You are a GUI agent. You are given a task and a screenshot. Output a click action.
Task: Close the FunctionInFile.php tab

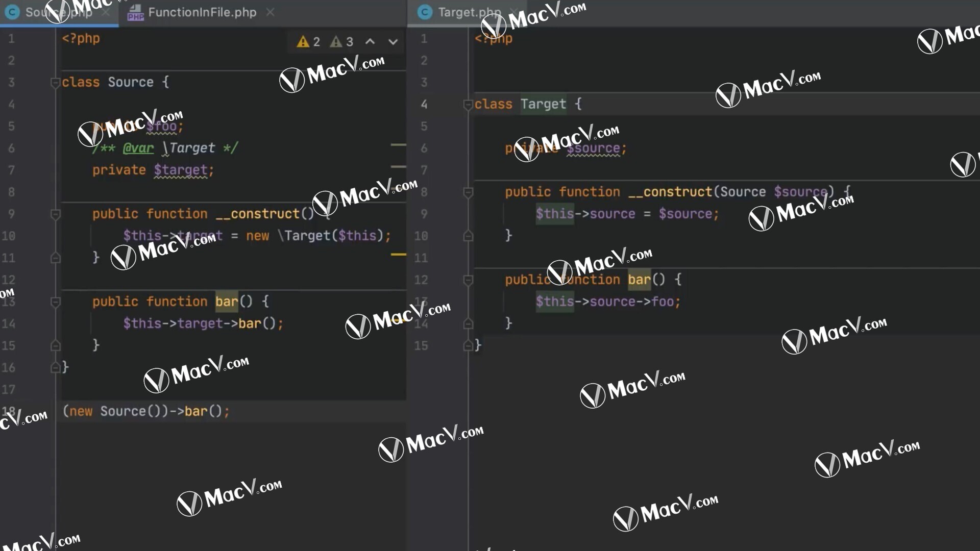[x=270, y=12]
